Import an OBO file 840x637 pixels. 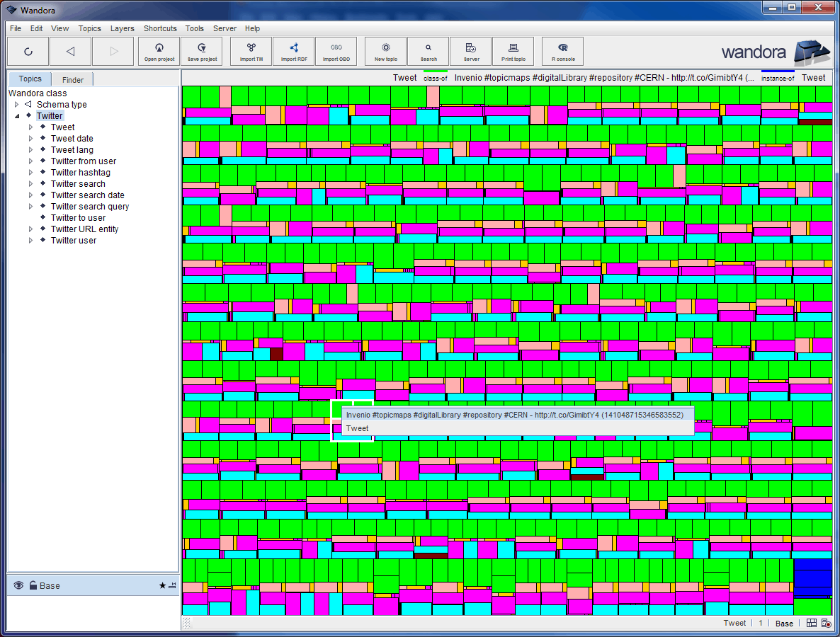336,51
